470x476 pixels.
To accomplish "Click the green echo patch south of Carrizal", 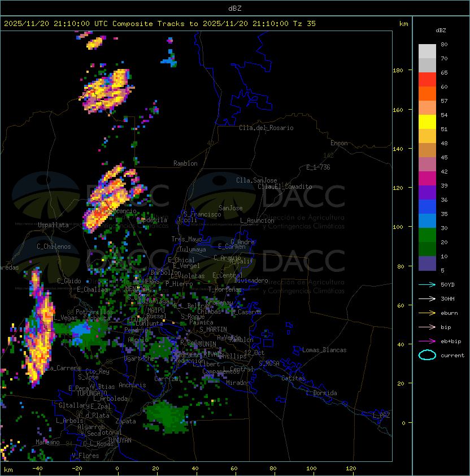I will [x=167, y=416].
